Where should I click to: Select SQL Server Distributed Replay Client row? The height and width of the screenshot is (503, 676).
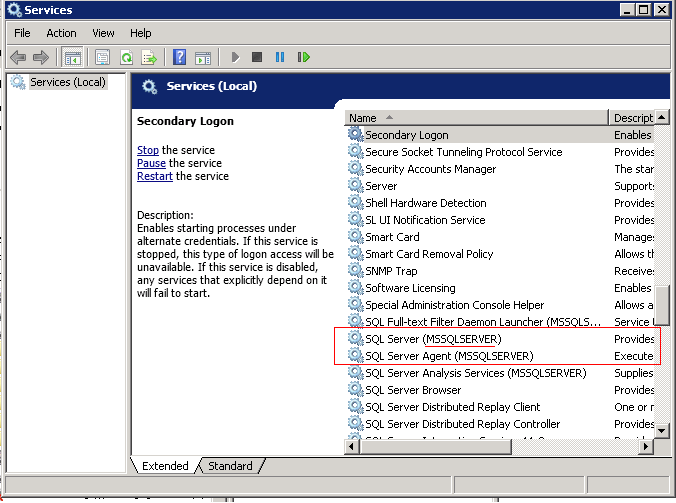[500, 407]
